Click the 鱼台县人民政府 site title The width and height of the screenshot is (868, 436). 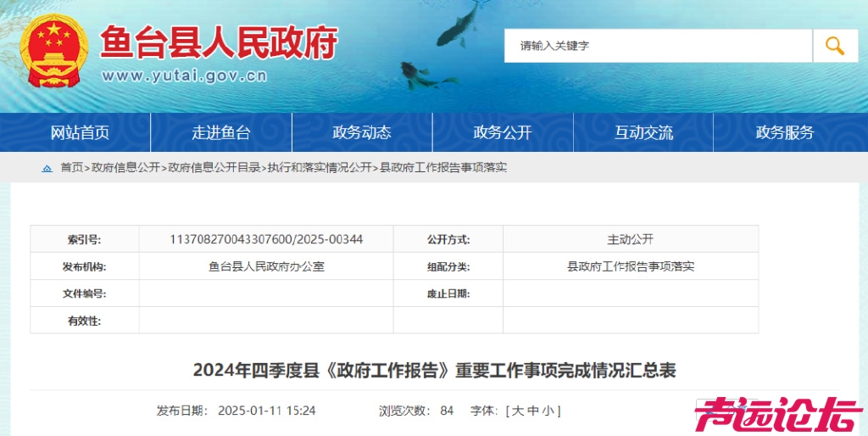click(x=220, y=42)
